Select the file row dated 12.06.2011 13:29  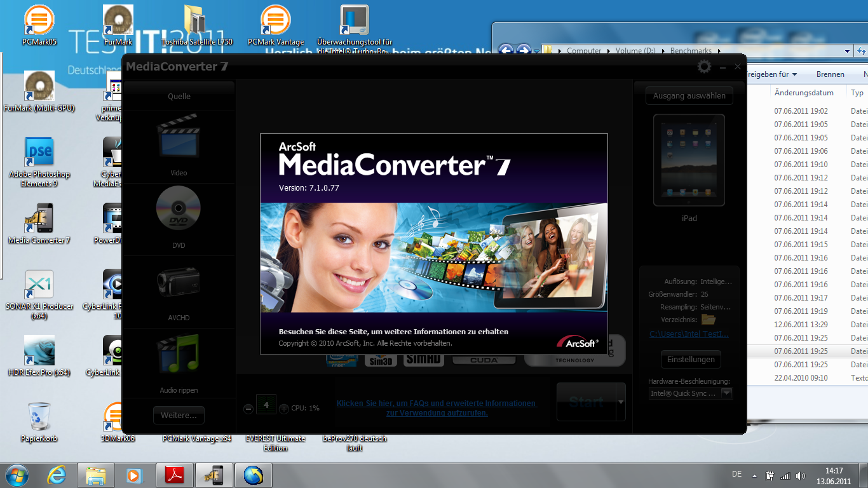807,325
